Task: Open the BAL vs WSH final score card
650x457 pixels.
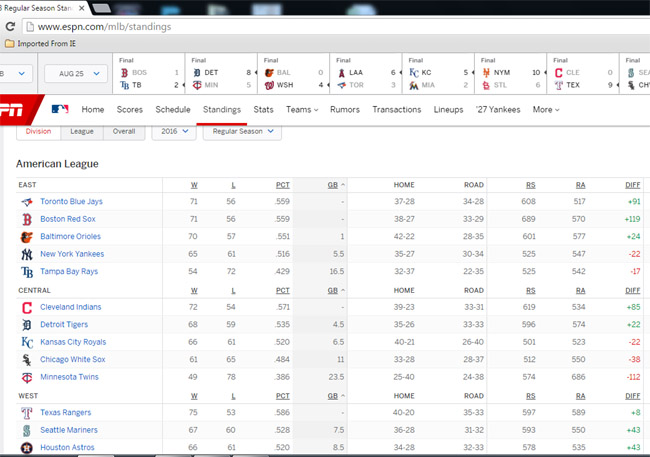Action: pyautogui.click(x=293, y=73)
